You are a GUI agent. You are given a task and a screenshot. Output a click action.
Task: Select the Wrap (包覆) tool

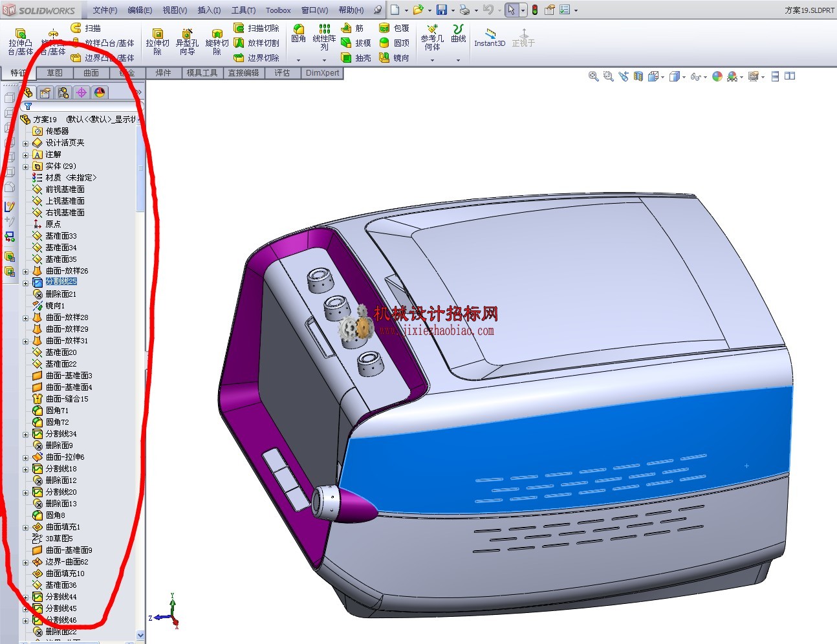point(394,28)
